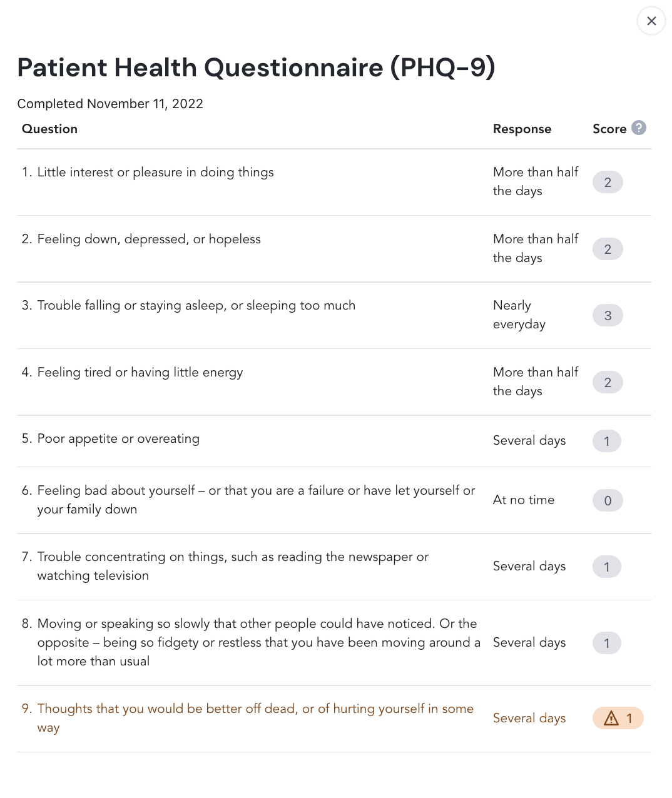Image resolution: width=672 pixels, height=798 pixels.
Task: Click score badge for moving or speaking slowly
Action: click(x=606, y=643)
